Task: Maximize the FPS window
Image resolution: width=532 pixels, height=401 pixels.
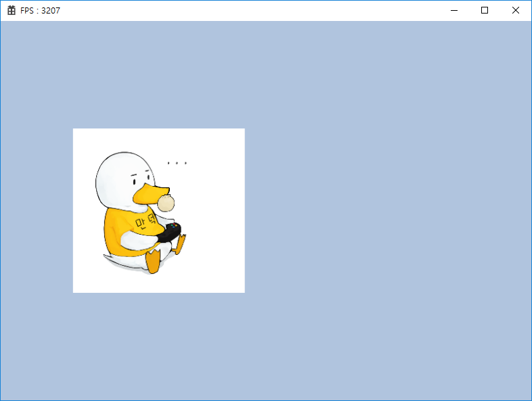Action: (485, 11)
